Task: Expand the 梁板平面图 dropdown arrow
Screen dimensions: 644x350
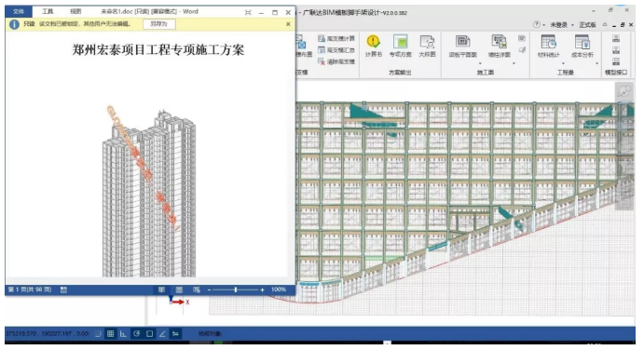Action: (x=480, y=63)
